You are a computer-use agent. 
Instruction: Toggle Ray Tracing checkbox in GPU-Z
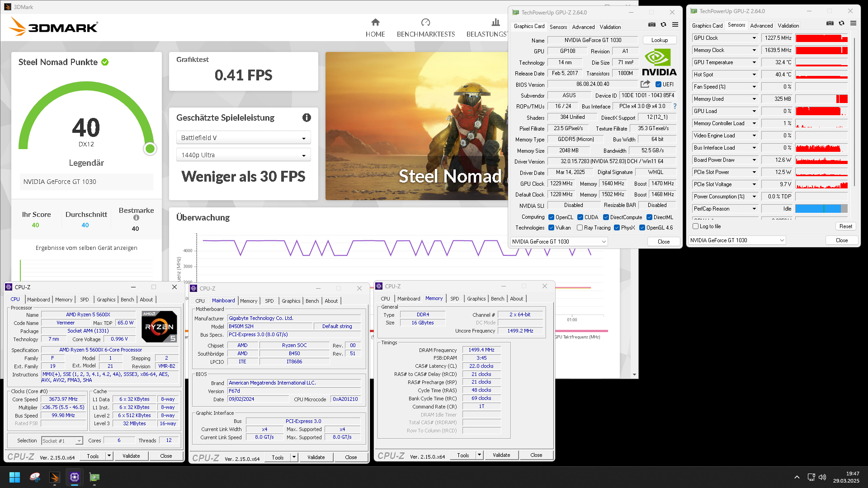pyautogui.click(x=580, y=228)
